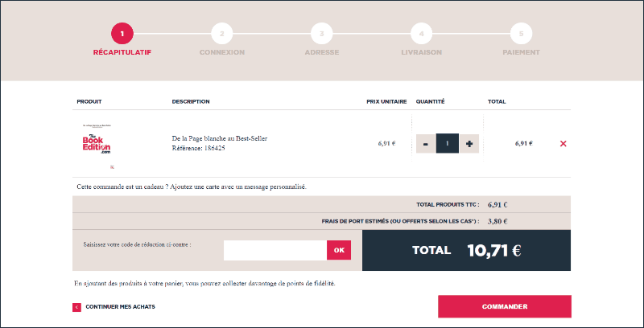Click the Quantité column header
The height and width of the screenshot is (328, 644).
tap(430, 101)
